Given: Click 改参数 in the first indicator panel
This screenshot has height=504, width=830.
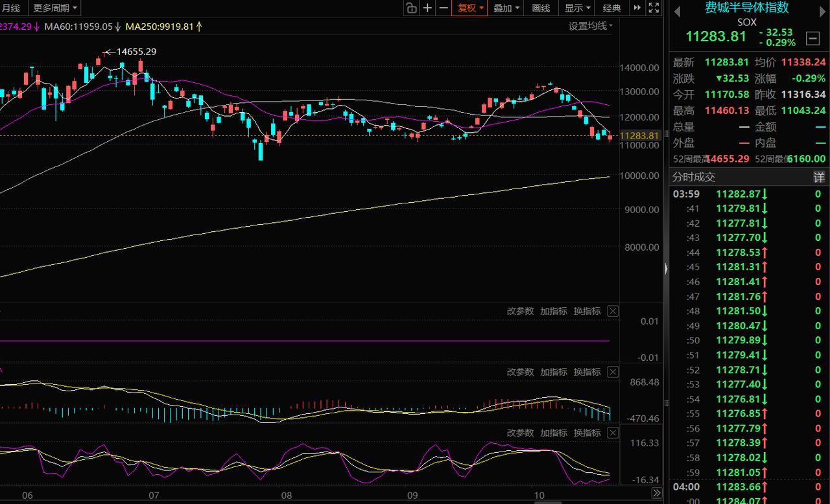Looking at the screenshot, I should pos(520,311).
